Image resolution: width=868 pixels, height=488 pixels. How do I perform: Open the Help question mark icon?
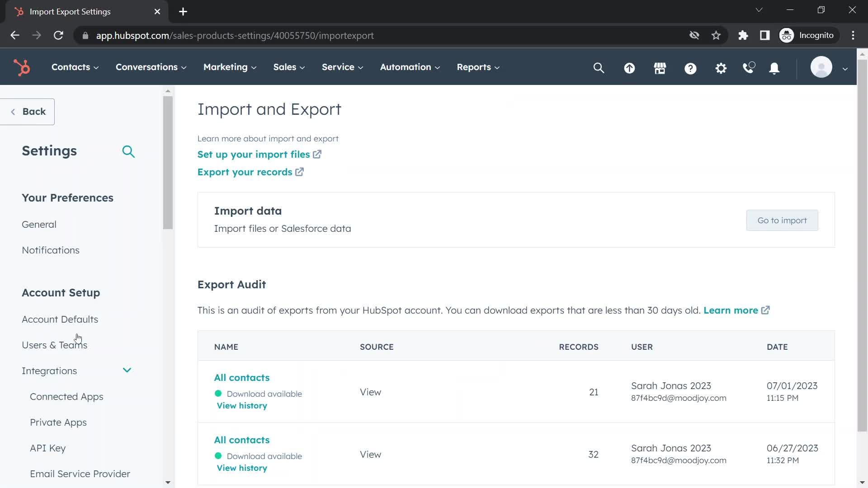(690, 68)
